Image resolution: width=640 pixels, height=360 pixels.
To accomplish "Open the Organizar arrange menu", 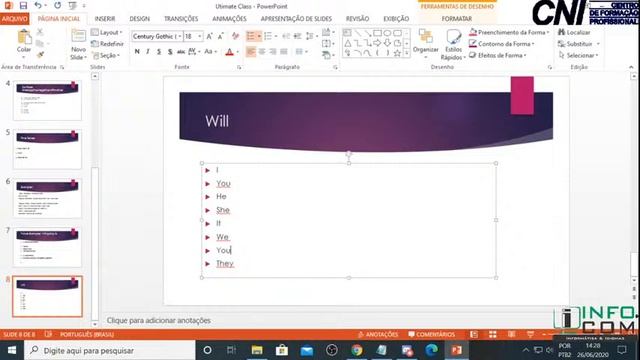I will point(426,43).
